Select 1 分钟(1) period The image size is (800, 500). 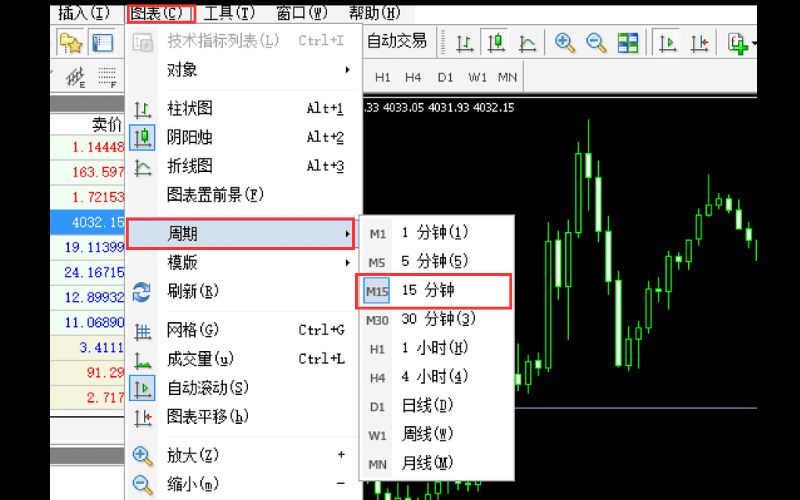click(437, 233)
